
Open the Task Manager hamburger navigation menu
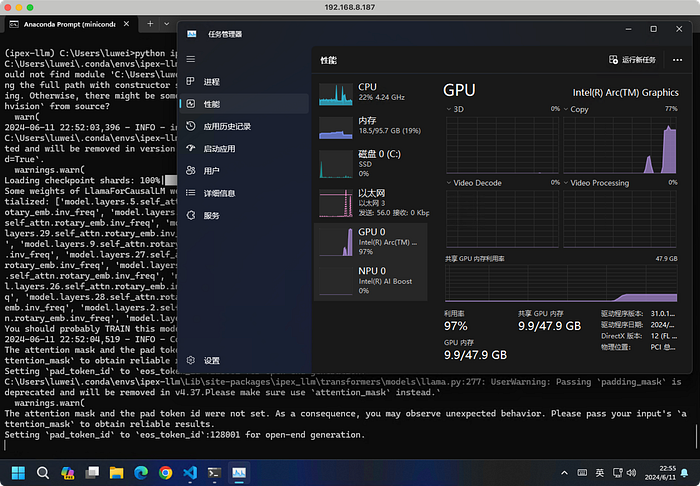click(x=191, y=59)
